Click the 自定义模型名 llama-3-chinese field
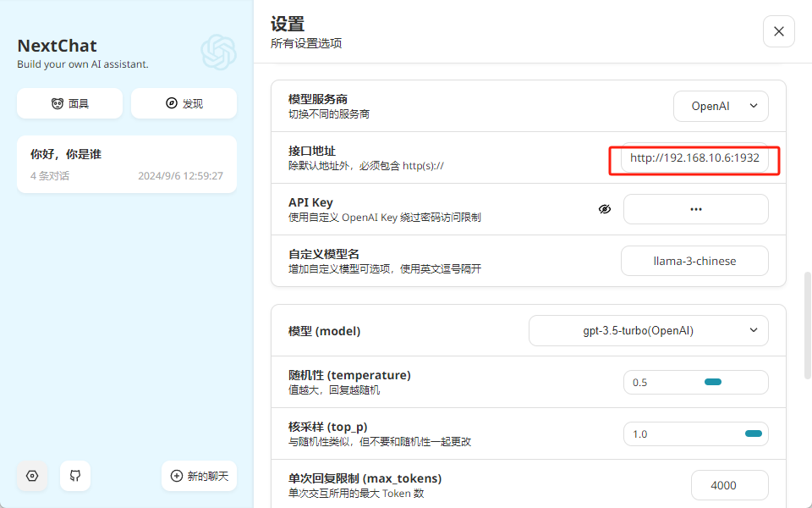812x508 pixels. click(694, 261)
